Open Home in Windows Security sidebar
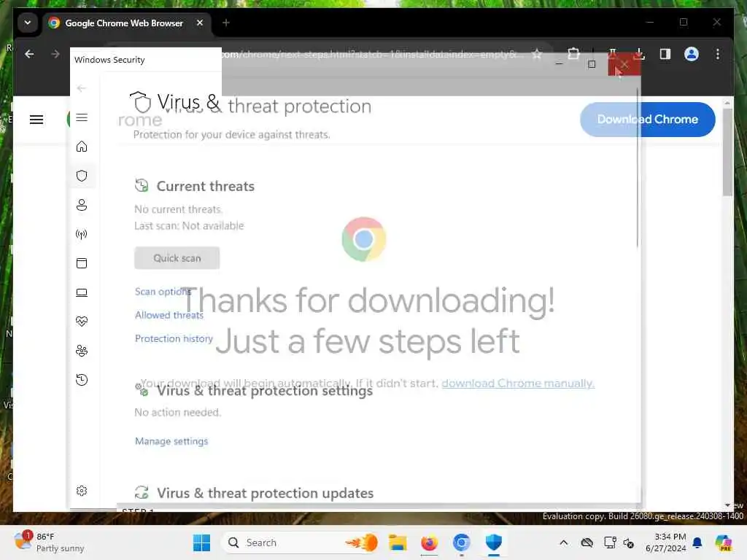Screen dimensions: 747x560 click(82, 146)
